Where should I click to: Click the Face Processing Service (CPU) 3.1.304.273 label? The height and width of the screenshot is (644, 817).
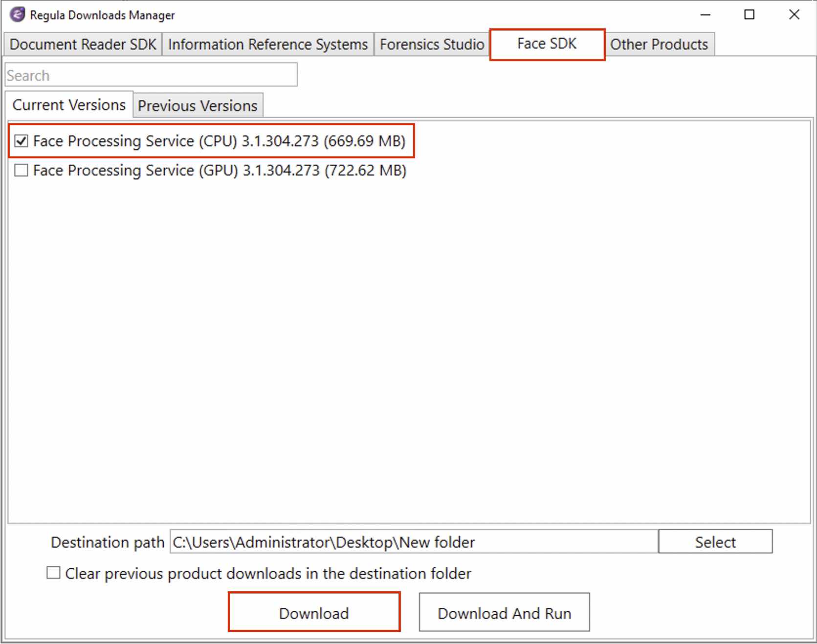click(219, 141)
